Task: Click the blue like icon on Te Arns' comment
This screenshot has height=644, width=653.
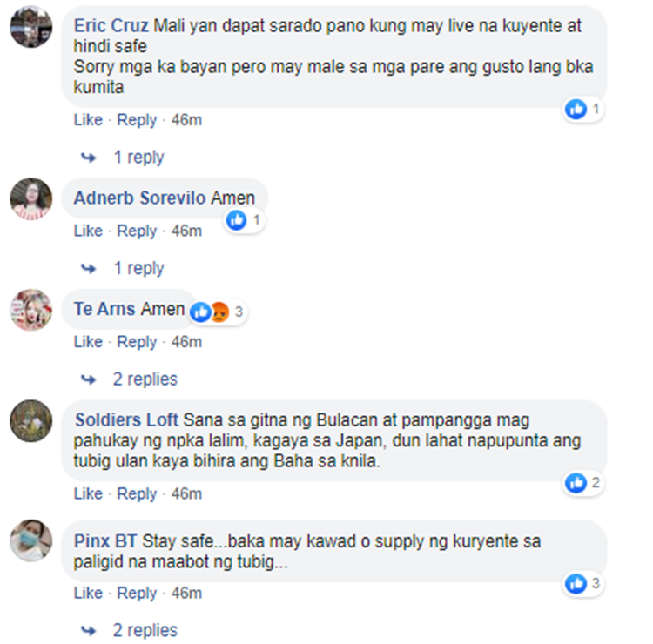Action: 201,312
